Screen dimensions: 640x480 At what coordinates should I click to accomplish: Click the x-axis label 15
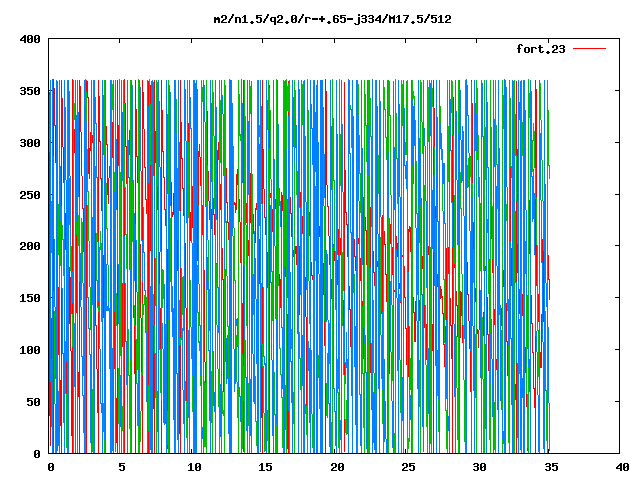coord(265,467)
